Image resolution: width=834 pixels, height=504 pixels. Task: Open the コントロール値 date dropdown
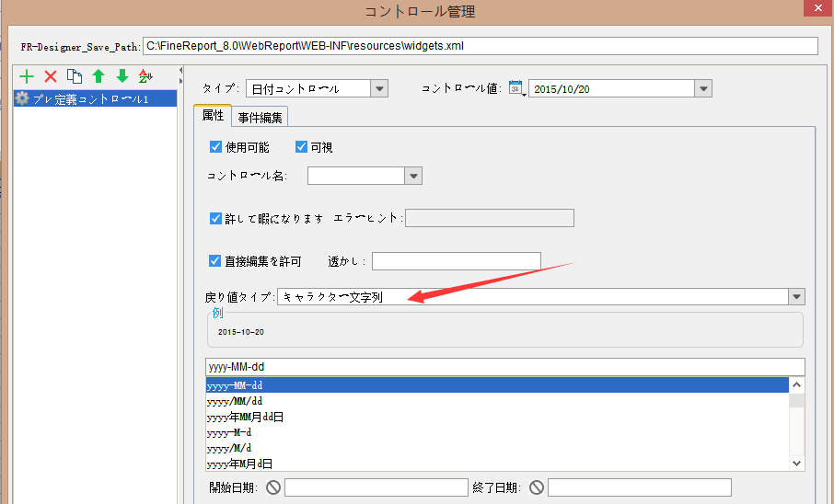click(x=703, y=88)
